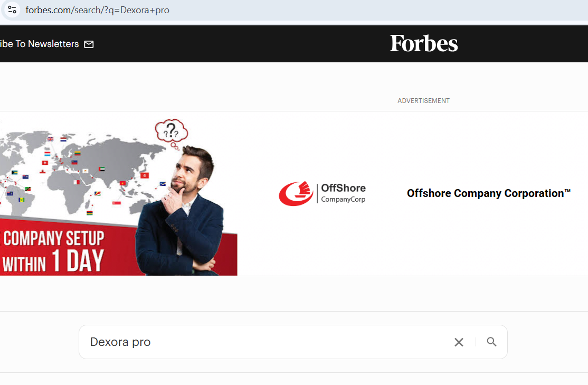Click the site permissions icon in the address bar

point(12,10)
